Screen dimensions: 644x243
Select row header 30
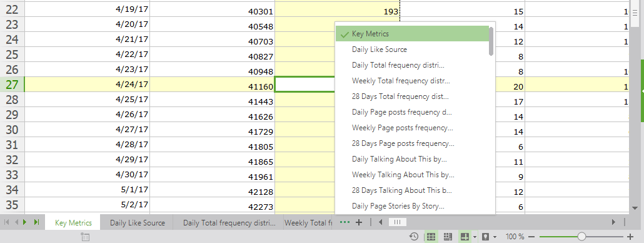[13, 130]
